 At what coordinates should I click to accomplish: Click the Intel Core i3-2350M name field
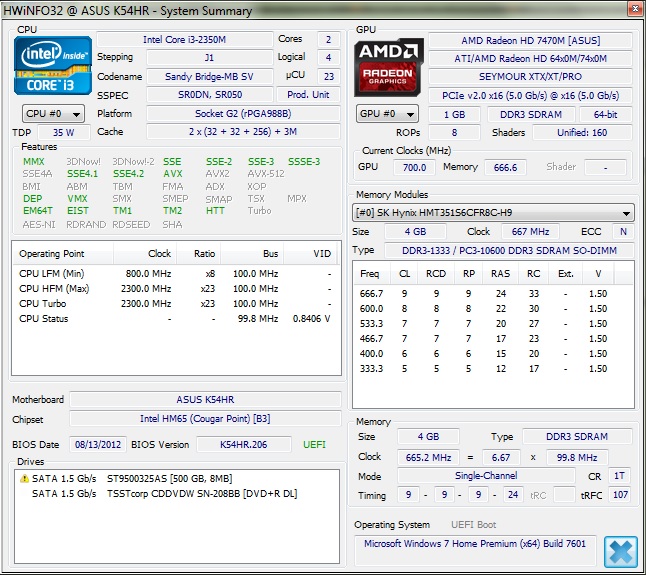coord(185,40)
